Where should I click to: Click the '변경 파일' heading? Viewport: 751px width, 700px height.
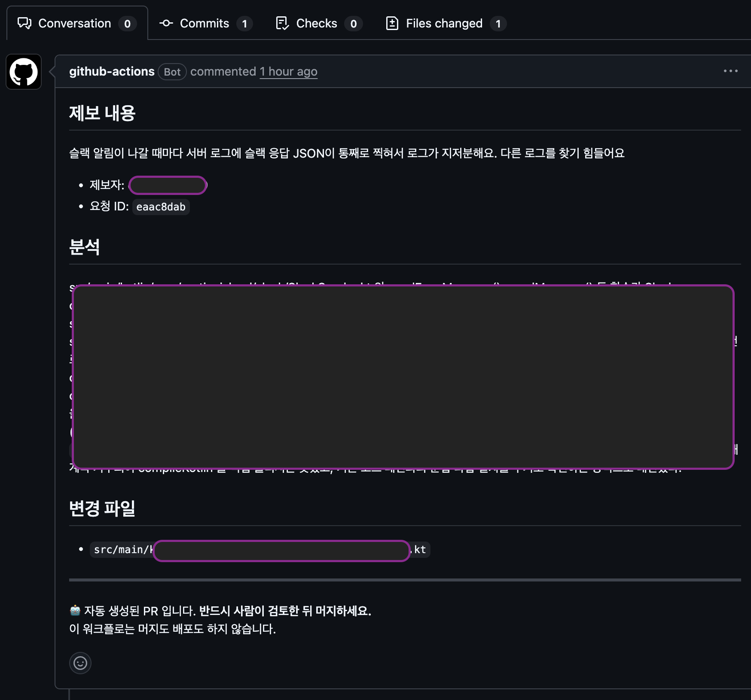click(102, 508)
